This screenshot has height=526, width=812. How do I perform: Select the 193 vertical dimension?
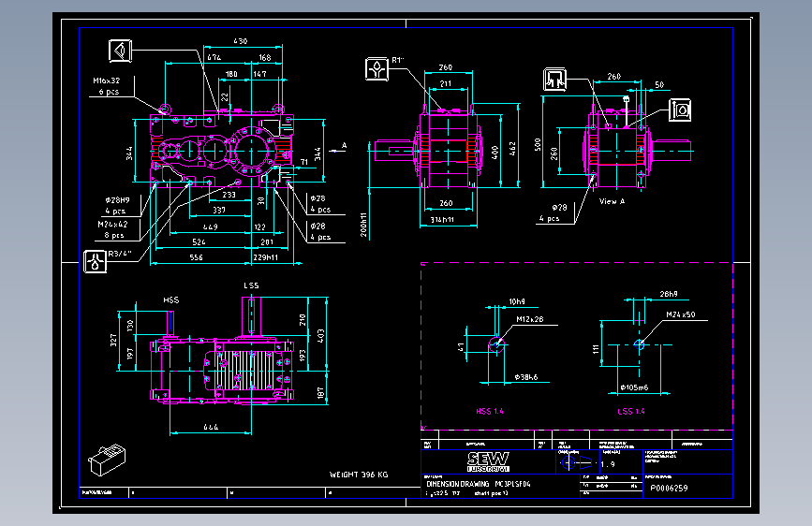coord(303,355)
